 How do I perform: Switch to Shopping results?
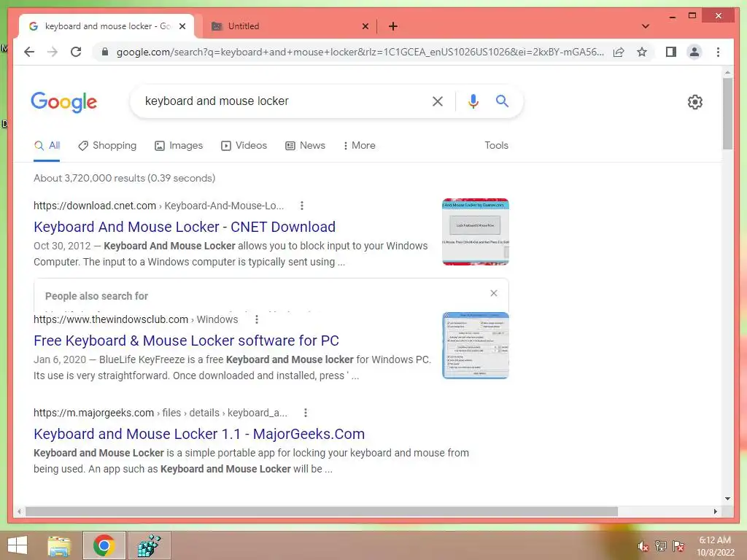(108, 145)
